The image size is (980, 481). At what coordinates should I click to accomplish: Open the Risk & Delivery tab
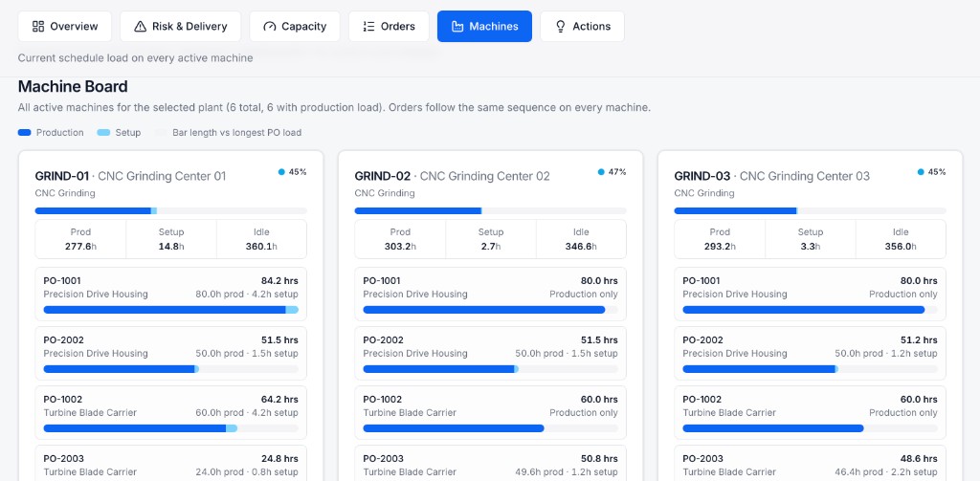pos(180,26)
